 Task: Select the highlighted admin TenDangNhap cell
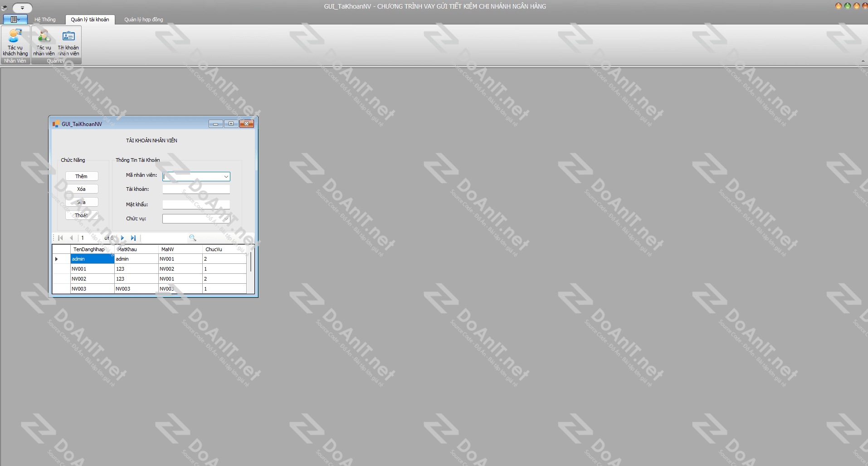click(x=93, y=259)
